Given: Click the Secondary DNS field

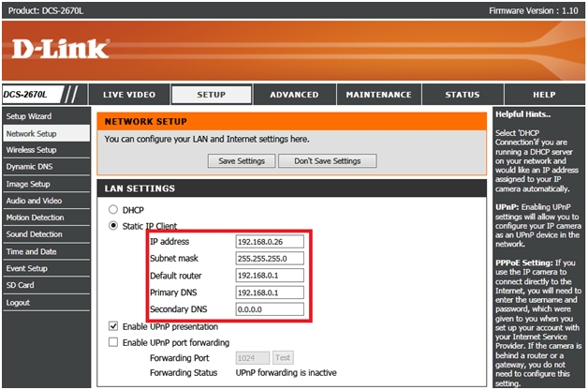Looking at the screenshot, I should 270,309.
